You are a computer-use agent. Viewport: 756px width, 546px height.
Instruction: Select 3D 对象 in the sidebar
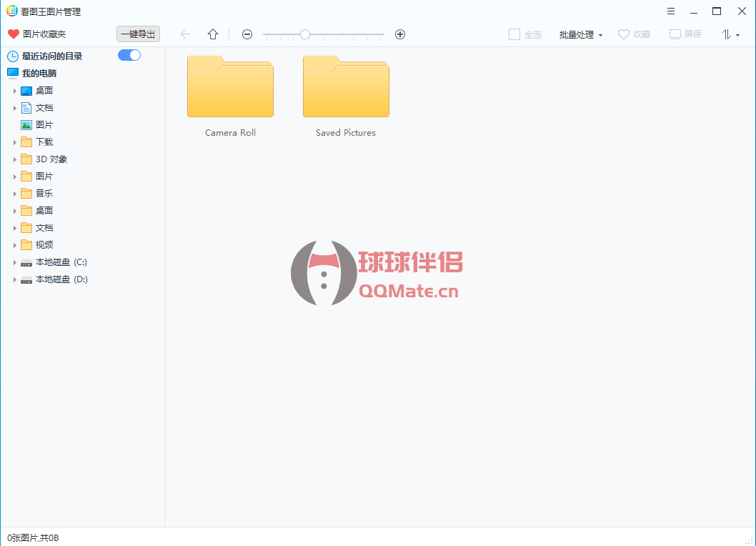[51, 159]
